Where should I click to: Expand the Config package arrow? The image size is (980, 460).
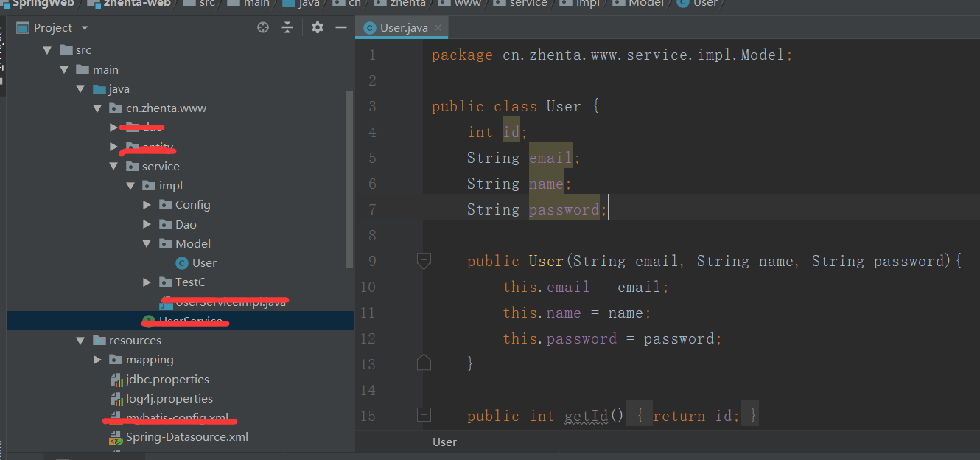147,205
